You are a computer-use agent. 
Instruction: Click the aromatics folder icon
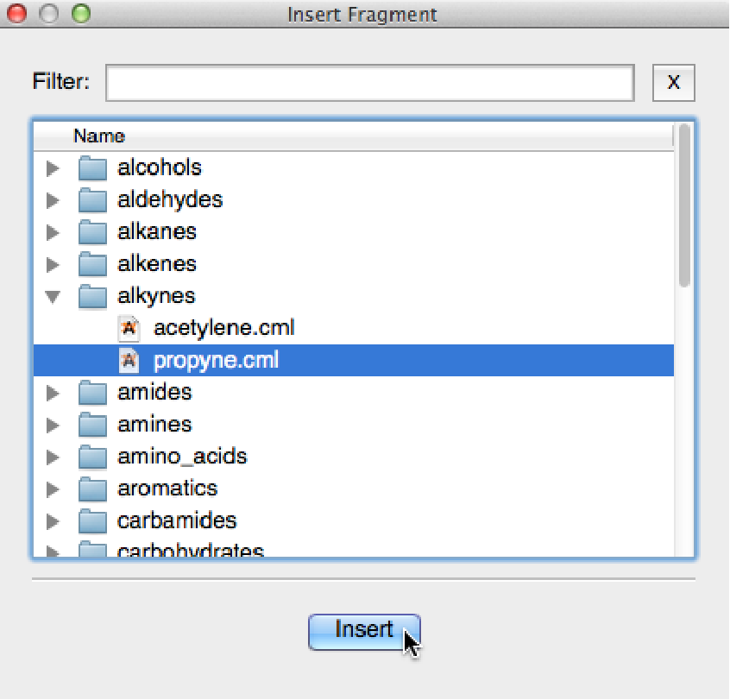click(91, 488)
